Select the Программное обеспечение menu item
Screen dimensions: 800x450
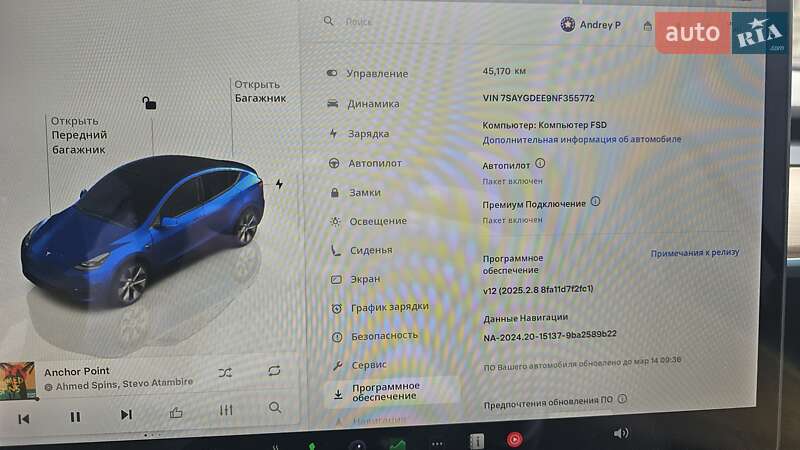click(385, 391)
